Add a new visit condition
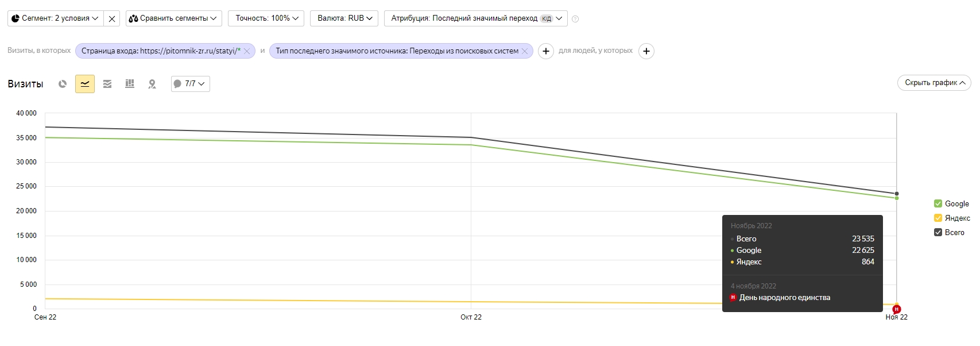 545,51
